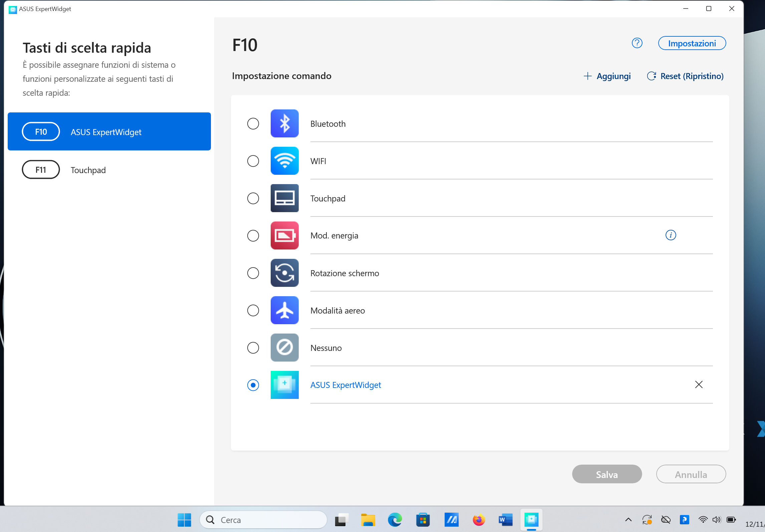Open help question mark icon

[637, 43]
